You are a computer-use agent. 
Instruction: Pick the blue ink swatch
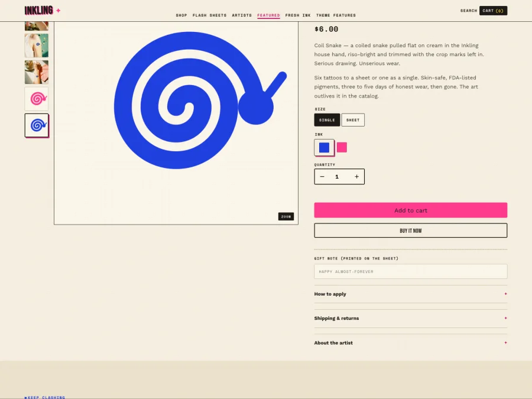(x=324, y=148)
